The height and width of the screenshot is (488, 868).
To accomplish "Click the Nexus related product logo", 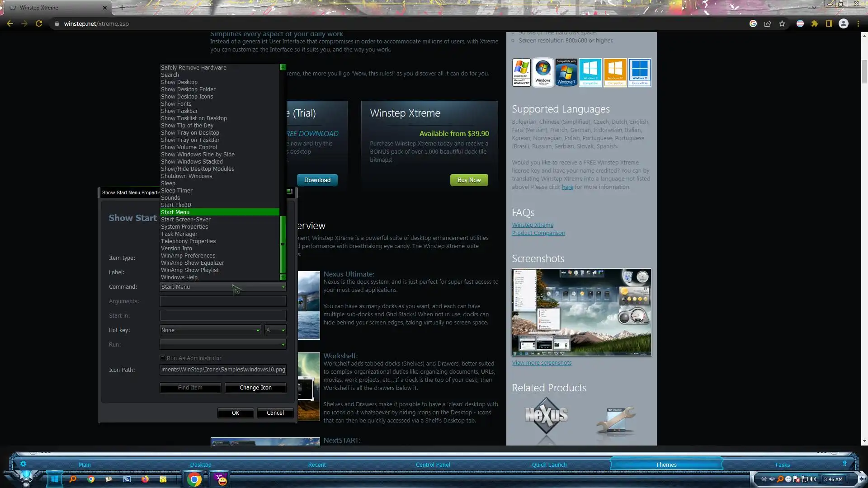I will click(546, 415).
